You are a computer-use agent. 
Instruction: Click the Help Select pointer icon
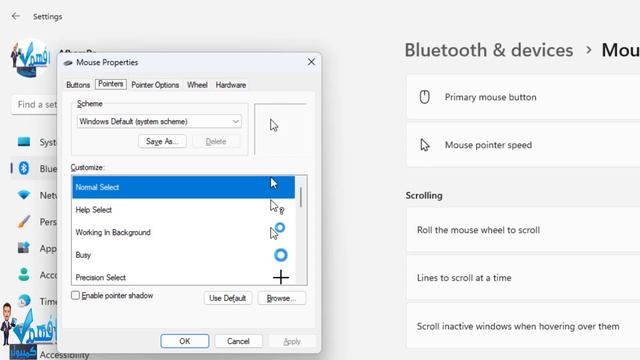[x=277, y=207]
